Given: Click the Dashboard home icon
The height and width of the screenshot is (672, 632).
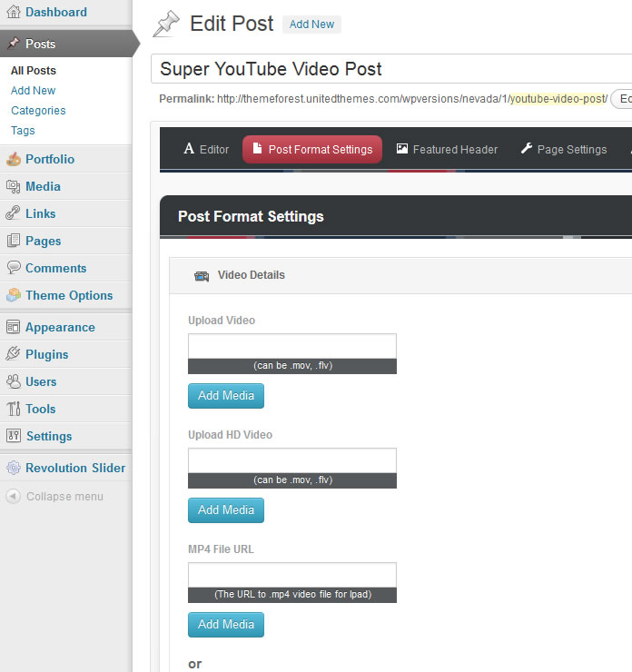Looking at the screenshot, I should (13, 13).
